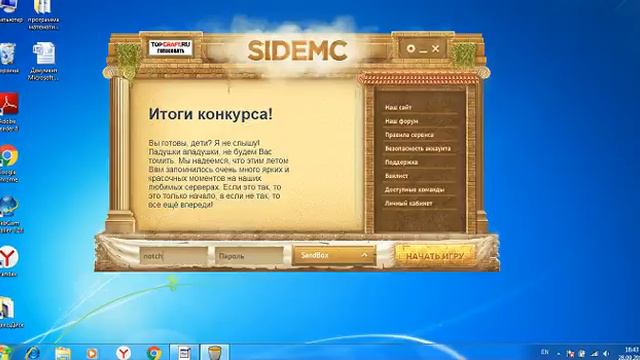Image resolution: width=640 pixels, height=360 pixels.
Task: Click the НАЧАТЬ ИГРУ button
Action: coord(435,256)
